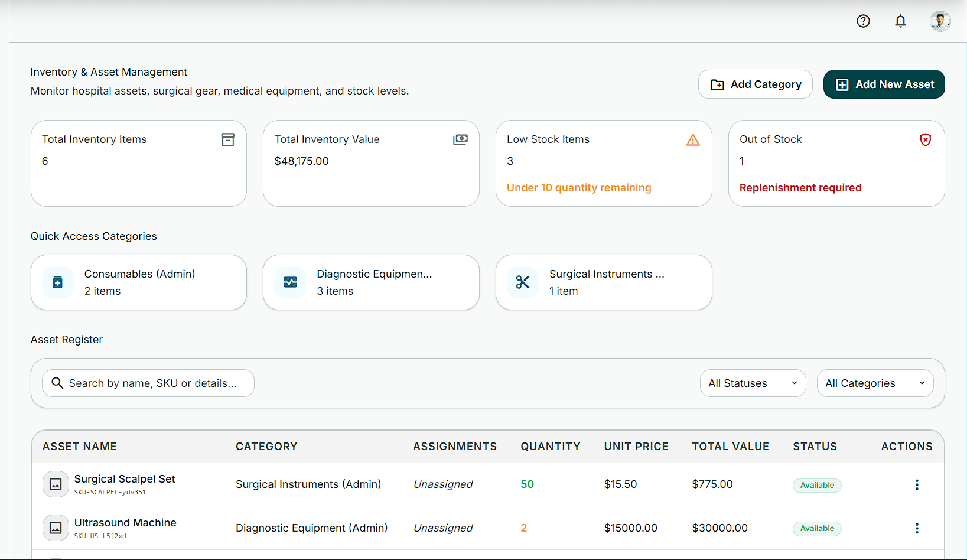
Task: Click the Consumables medicine bottle icon
Action: point(58,282)
